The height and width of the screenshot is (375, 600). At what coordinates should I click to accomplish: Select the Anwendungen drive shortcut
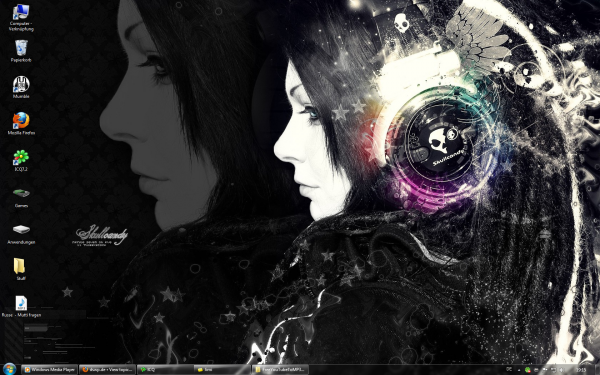point(21,233)
